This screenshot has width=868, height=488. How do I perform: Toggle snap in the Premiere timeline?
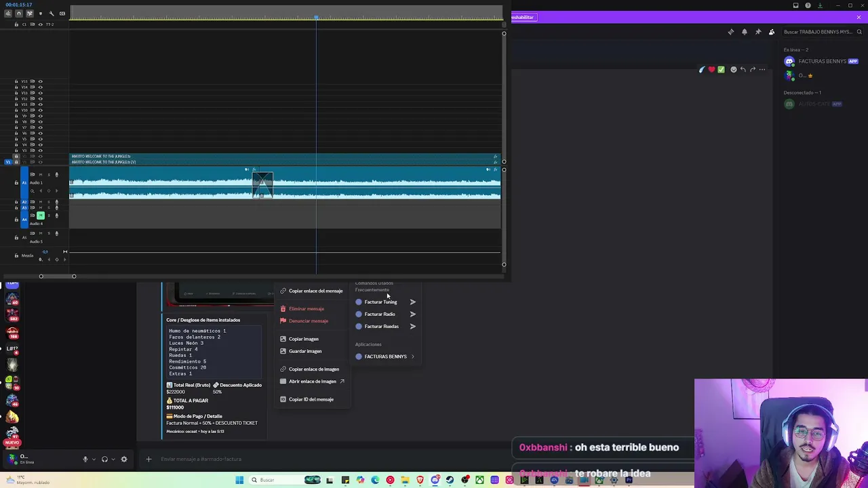point(18,14)
